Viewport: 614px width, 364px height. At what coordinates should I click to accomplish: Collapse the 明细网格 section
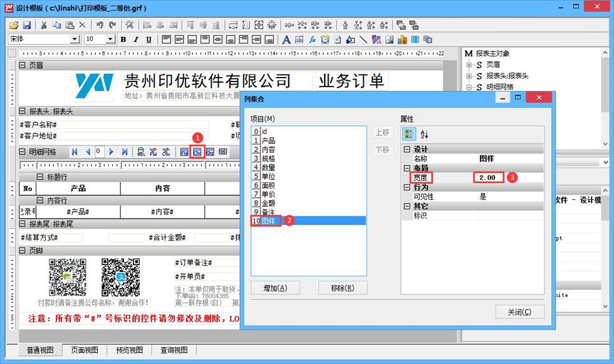click(x=23, y=152)
